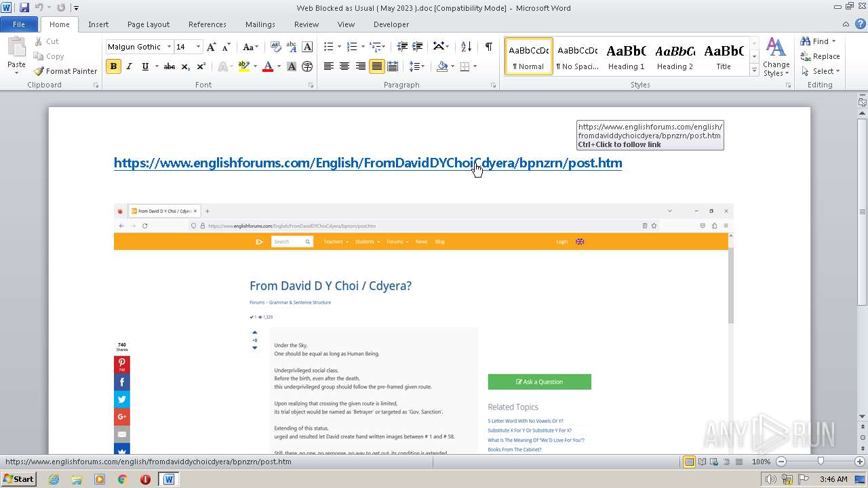Switch to the Page Layout tab
Viewport: 868px width, 488px height.
[x=149, y=24]
